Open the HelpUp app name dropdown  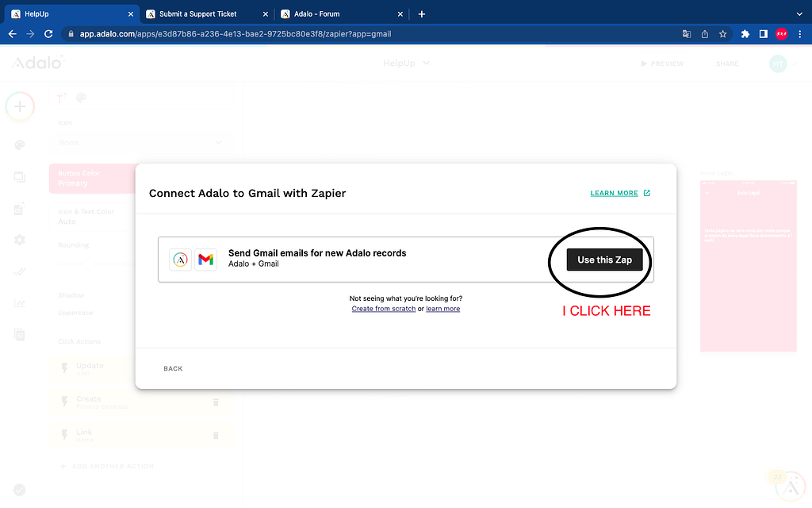tap(406, 63)
